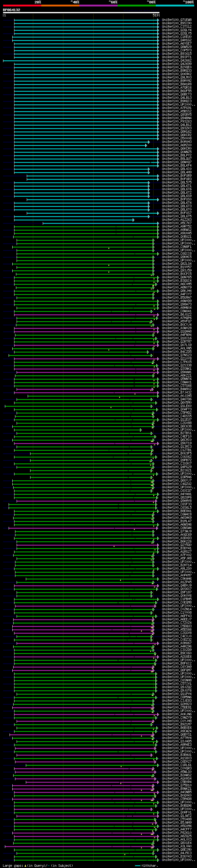The image size is (197, 868).
Task: Open hit UniRef100_C5BVR4
Action: pyautogui.click(x=176, y=782)
